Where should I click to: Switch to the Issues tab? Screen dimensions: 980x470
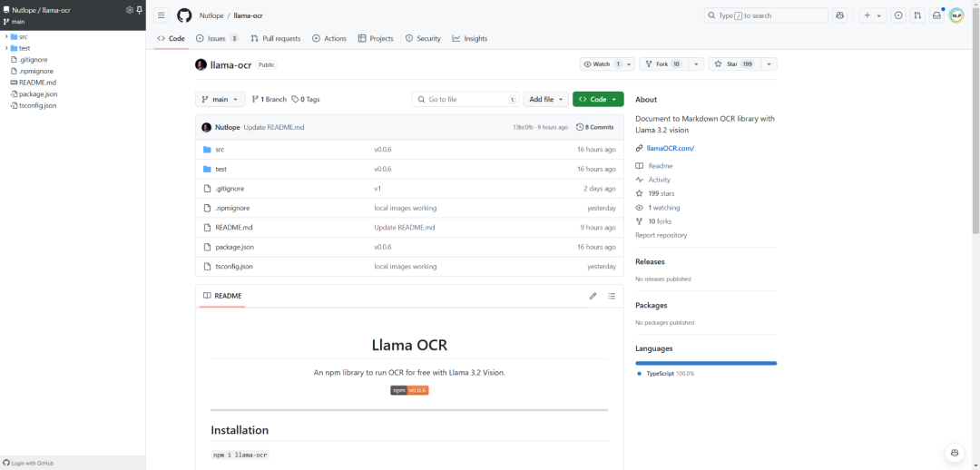coord(217,39)
